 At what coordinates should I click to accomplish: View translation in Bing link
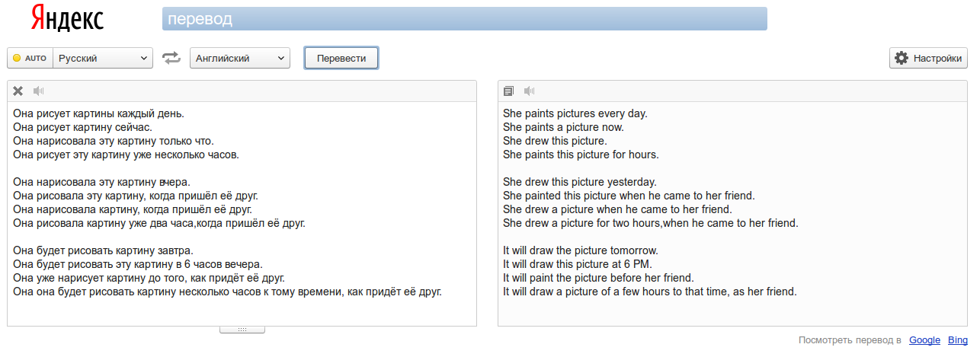click(x=959, y=340)
